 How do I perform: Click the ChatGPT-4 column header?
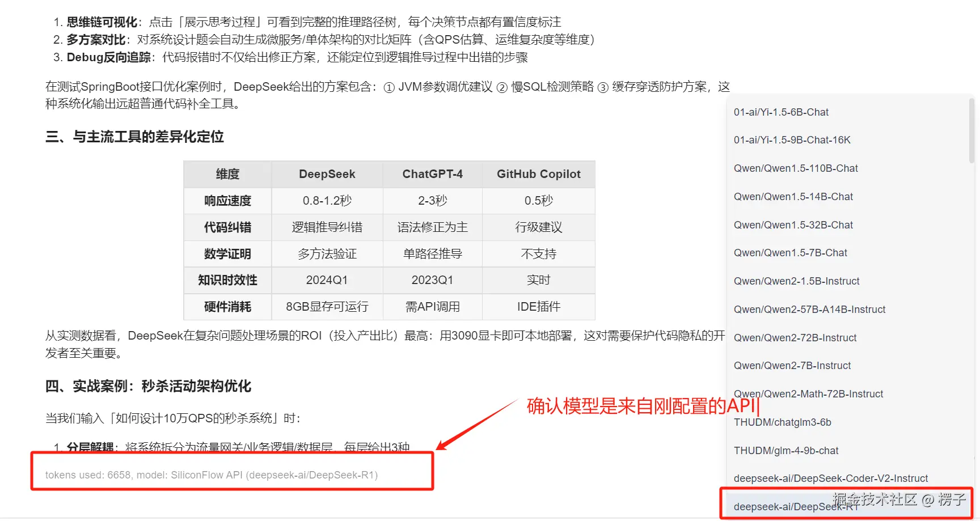pos(433,174)
